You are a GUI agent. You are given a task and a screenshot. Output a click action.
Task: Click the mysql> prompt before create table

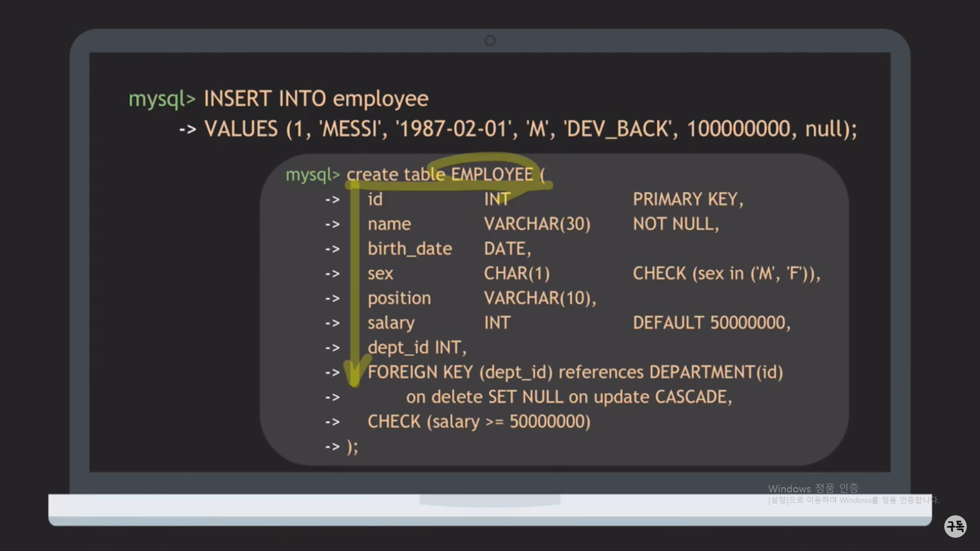(x=312, y=174)
